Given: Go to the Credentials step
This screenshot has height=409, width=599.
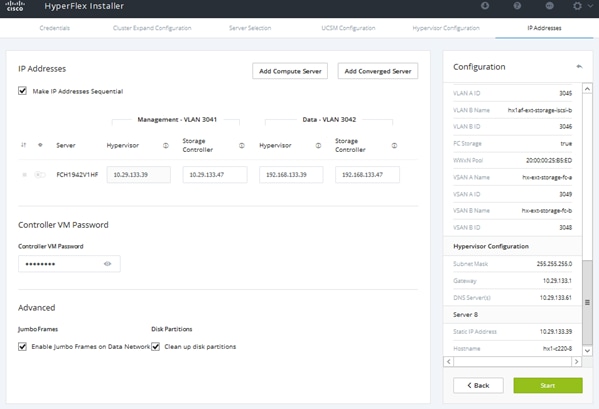Looking at the screenshot, I should tap(55, 28).
